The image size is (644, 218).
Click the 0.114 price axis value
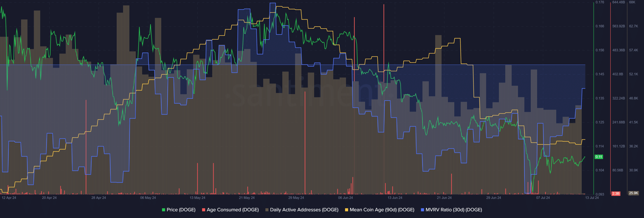tap(600, 146)
